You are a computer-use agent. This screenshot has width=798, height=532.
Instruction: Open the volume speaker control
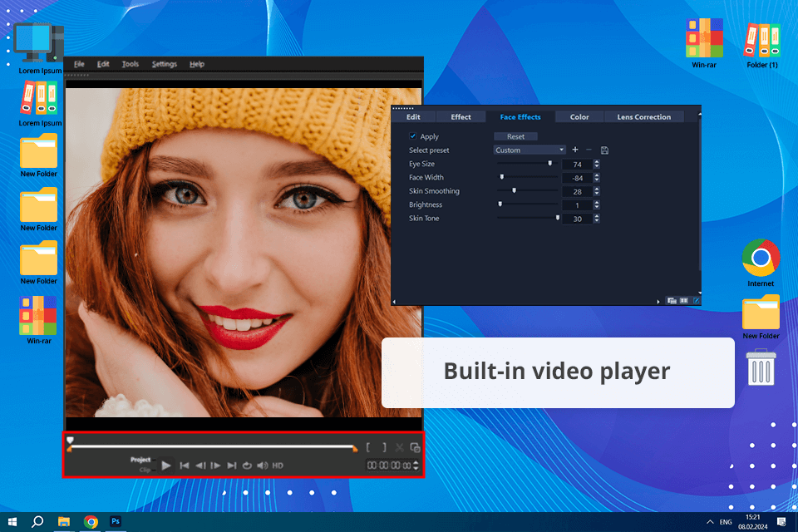[x=263, y=465]
